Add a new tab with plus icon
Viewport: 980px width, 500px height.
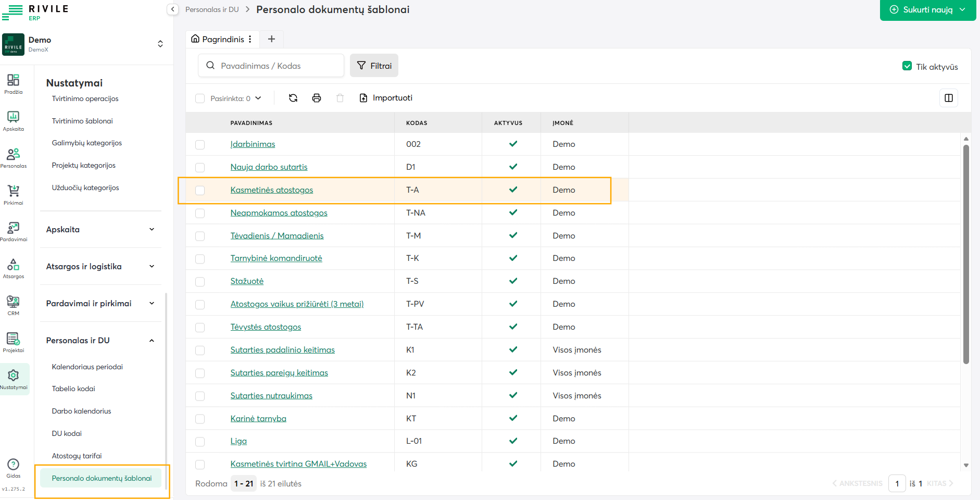click(271, 39)
